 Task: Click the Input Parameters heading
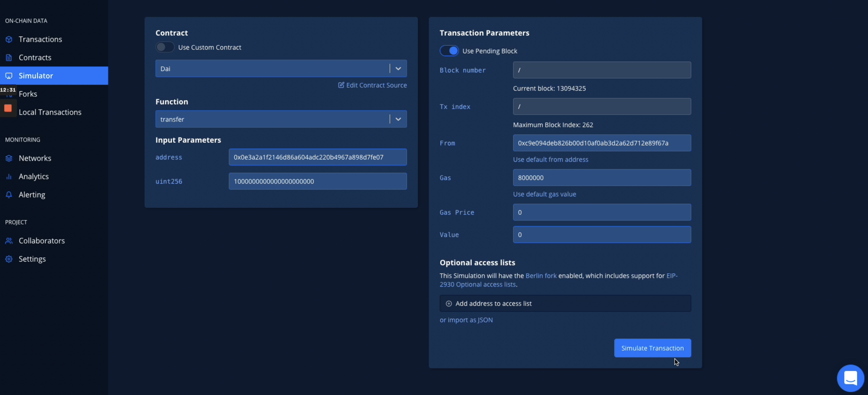[188, 140]
